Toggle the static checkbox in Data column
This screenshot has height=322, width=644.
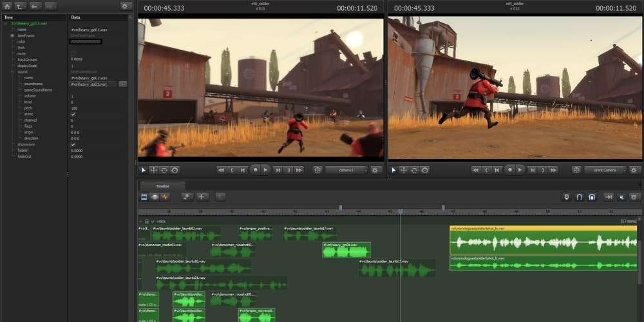tap(73, 115)
